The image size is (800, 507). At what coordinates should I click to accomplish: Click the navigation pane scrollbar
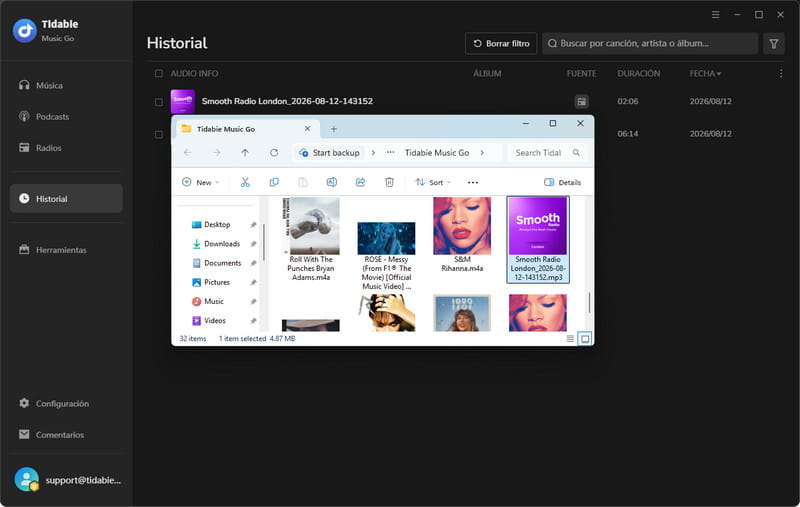pyautogui.click(x=264, y=242)
